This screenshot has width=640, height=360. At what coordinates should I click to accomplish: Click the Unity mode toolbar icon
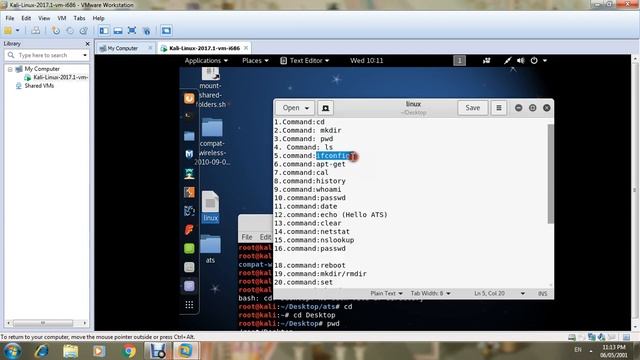(x=147, y=31)
